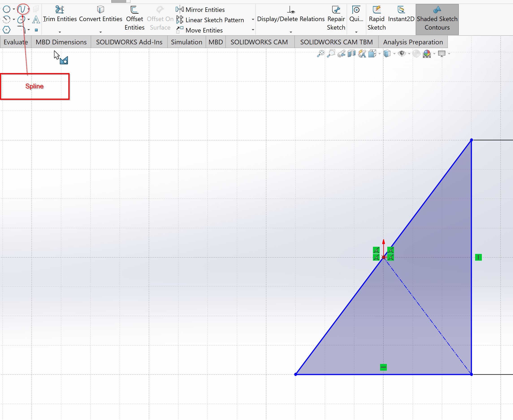The image size is (513, 420).
Task: Select the Sketch Fillet tool
Action: (x=21, y=30)
